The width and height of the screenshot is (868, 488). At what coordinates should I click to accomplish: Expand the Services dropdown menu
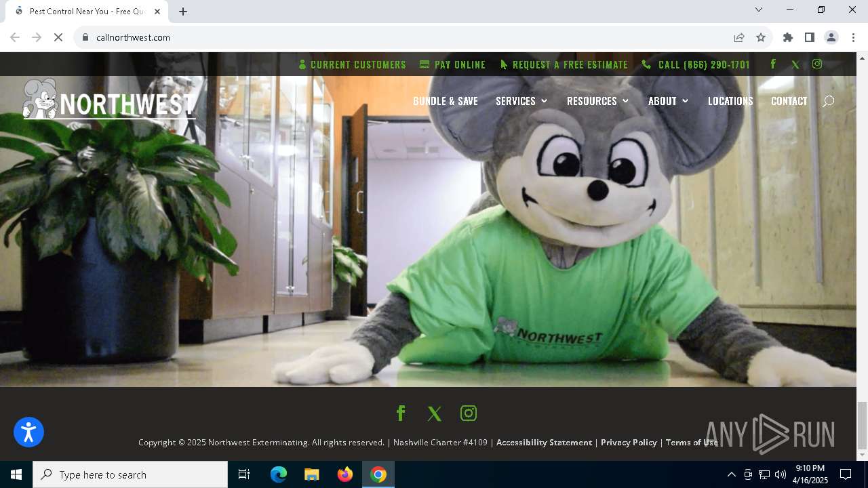[x=521, y=101]
